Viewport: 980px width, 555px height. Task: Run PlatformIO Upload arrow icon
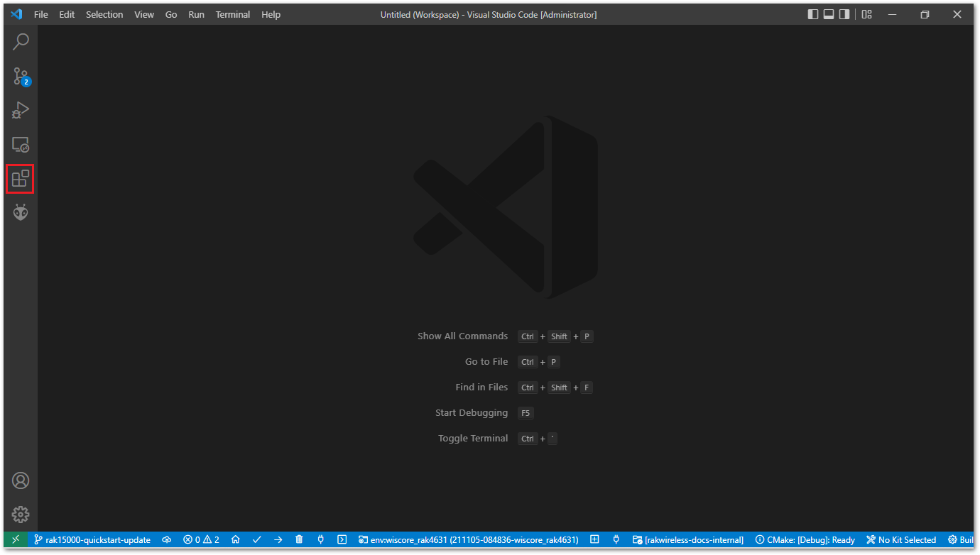pyautogui.click(x=278, y=539)
